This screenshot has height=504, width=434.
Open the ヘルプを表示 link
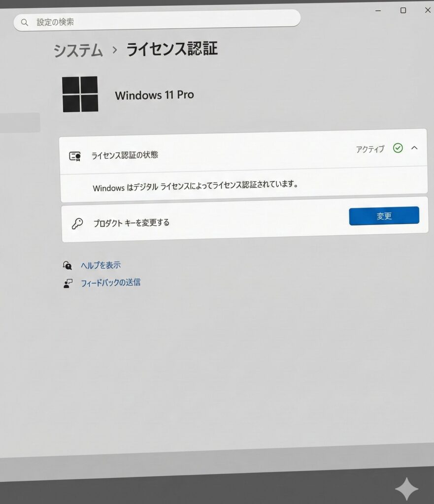100,265
